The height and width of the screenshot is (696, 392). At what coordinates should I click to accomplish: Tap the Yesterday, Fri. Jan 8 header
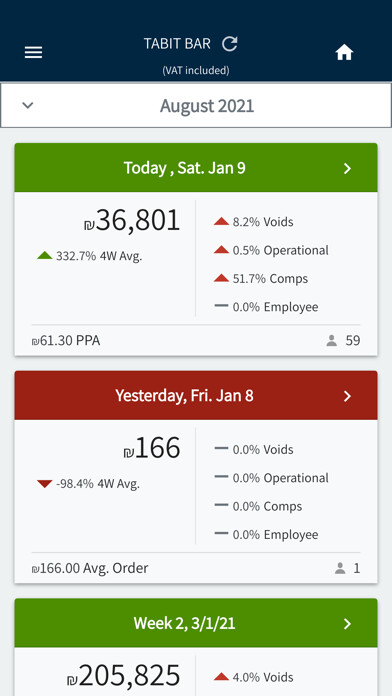[x=196, y=395]
